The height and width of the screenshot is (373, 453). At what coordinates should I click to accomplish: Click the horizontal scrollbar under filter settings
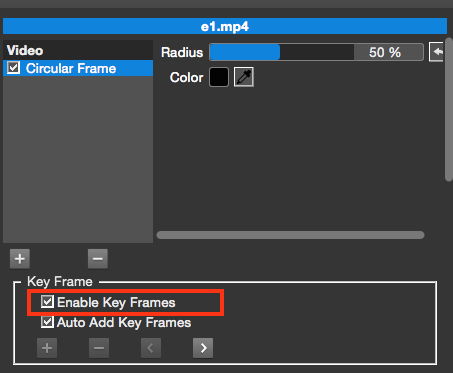[290, 235]
